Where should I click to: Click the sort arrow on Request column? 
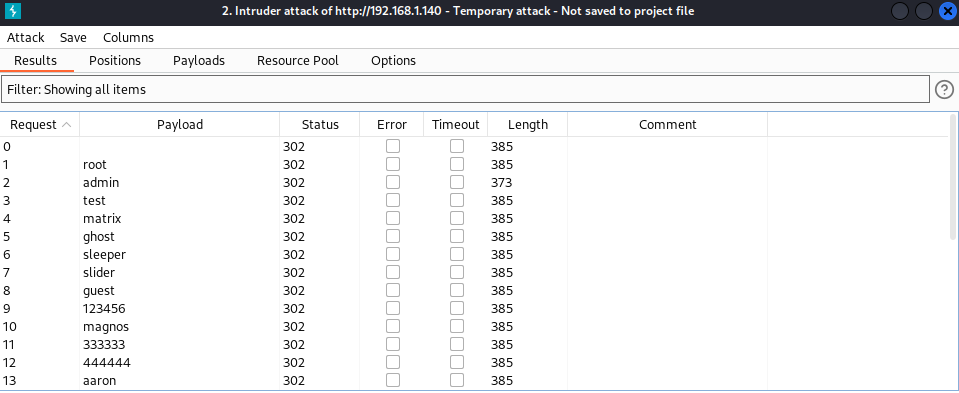pyautogui.click(x=67, y=125)
